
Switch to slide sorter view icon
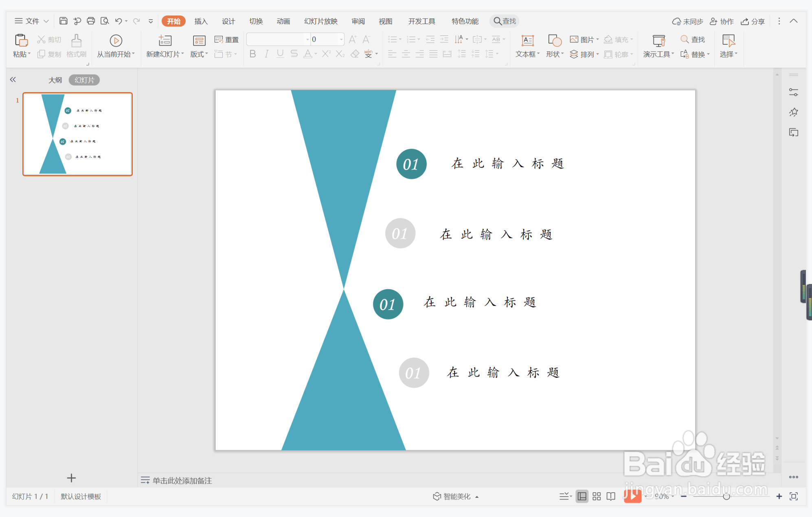[x=597, y=496]
